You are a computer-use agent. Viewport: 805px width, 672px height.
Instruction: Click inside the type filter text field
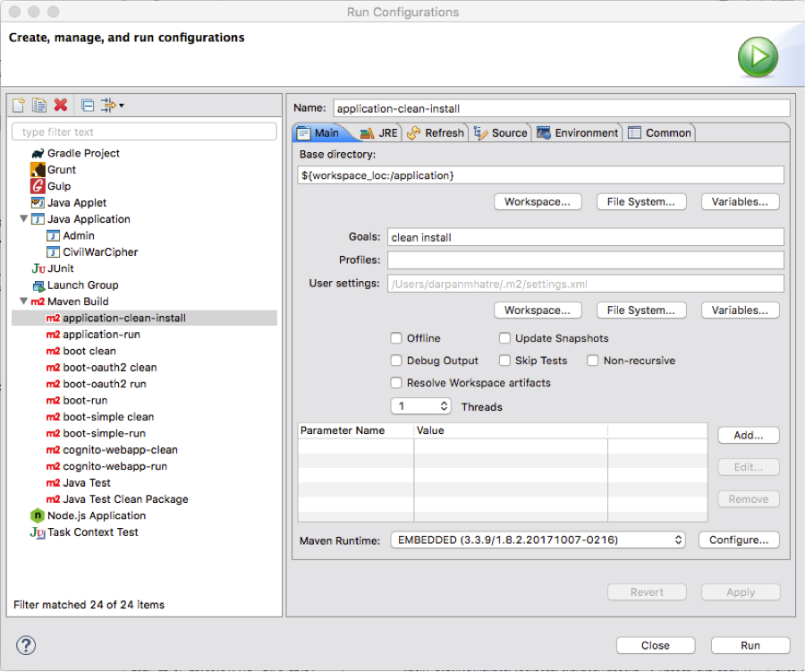144,132
